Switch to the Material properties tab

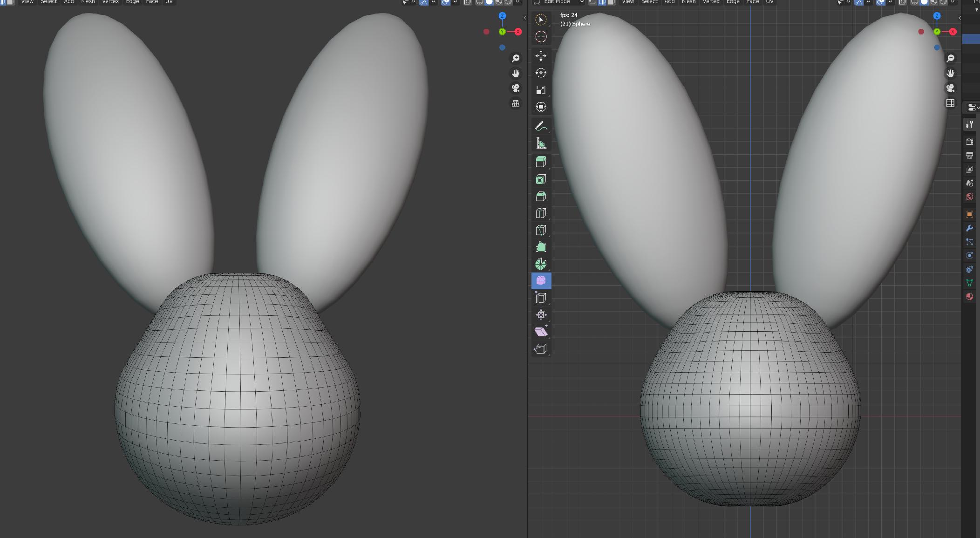[x=970, y=297]
